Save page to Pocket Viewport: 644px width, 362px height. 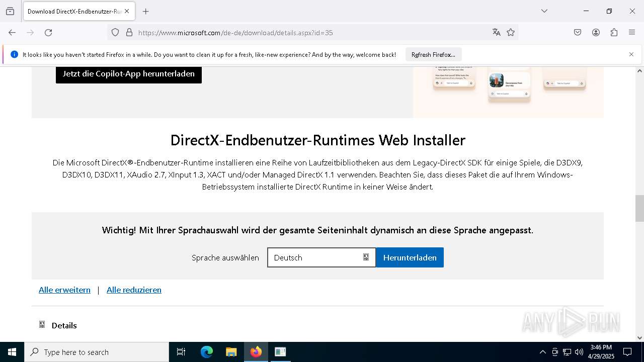pos(578,33)
